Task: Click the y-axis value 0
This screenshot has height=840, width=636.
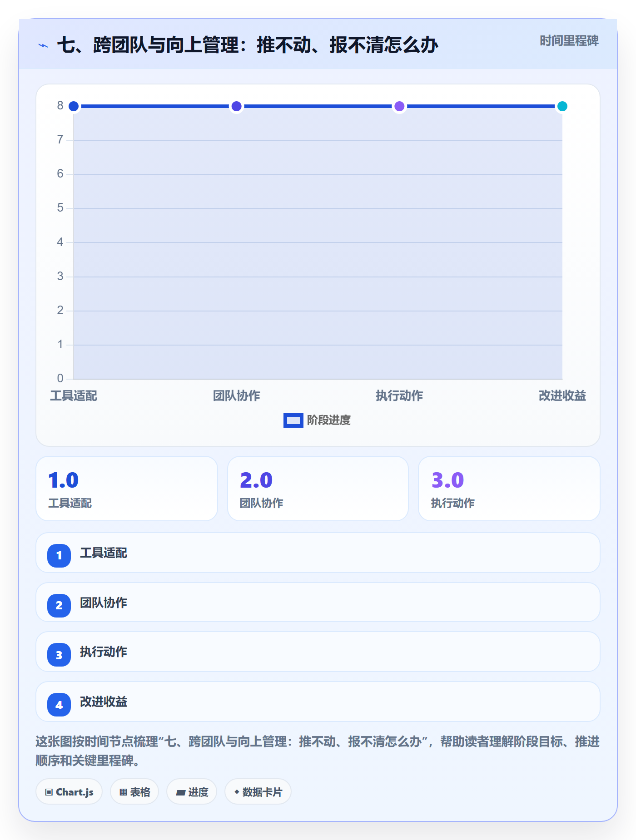Action: 60,378
